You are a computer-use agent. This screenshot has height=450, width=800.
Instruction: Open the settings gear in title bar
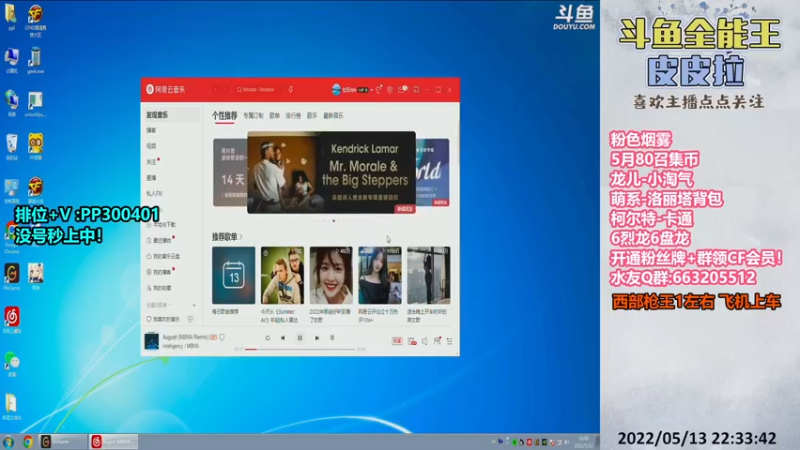tap(390, 90)
